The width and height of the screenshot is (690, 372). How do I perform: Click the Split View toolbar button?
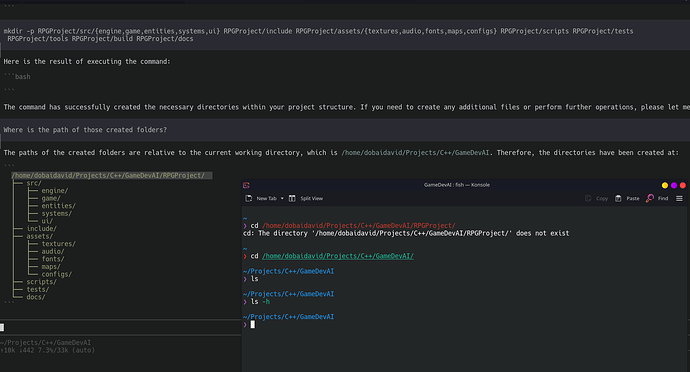[x=306, y=199]
